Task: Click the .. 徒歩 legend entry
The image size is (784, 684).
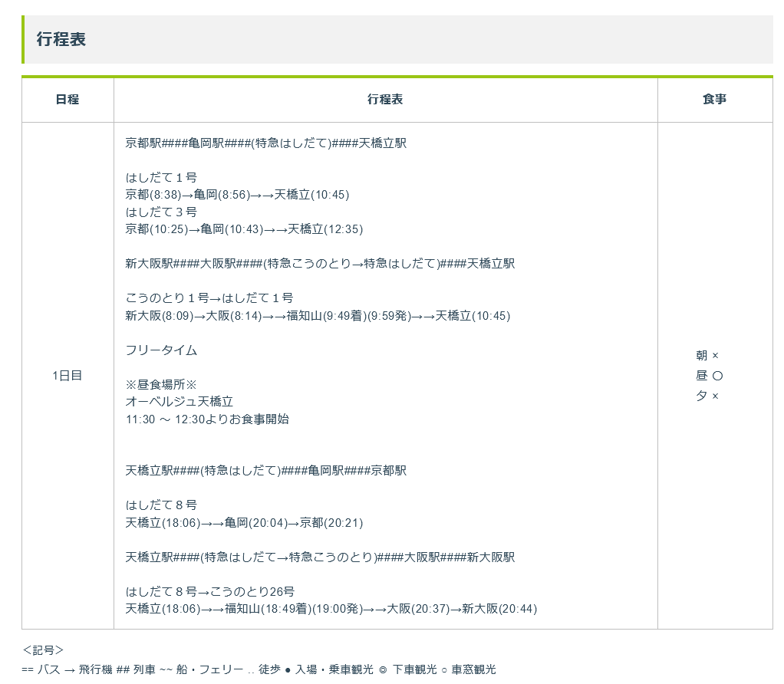Action: coord(264,669)
